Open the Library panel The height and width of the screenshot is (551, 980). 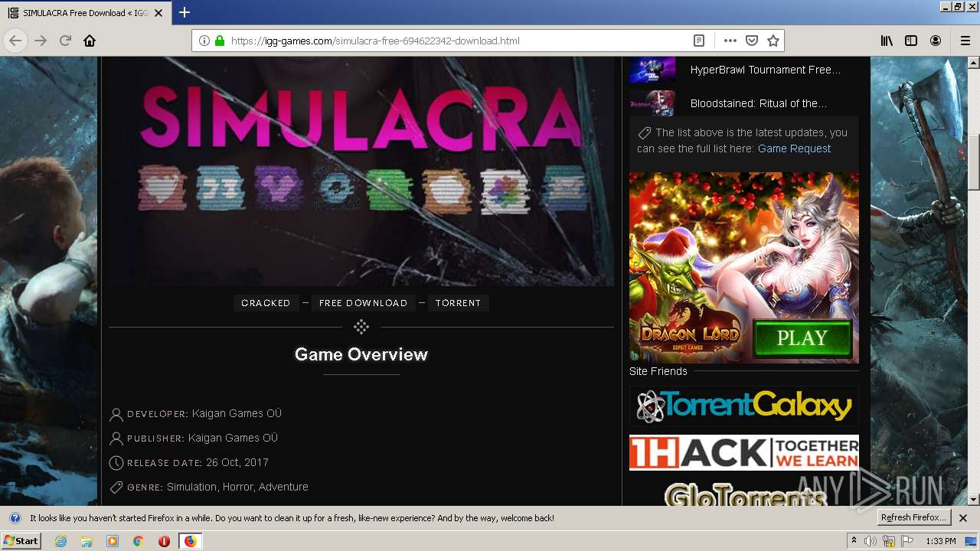887,41
